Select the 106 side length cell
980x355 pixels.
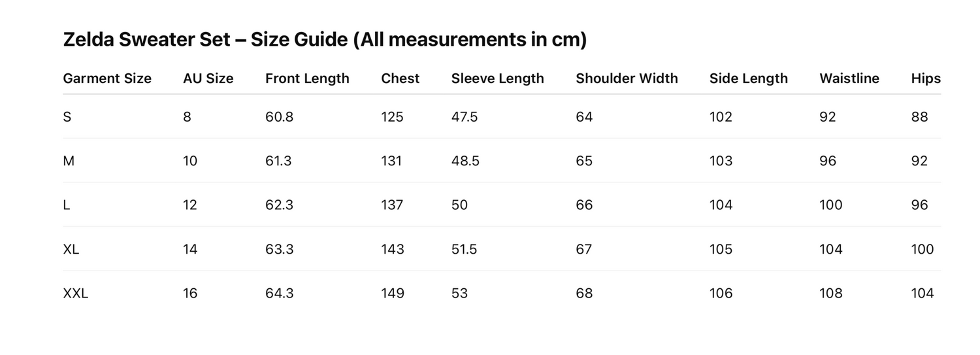click(x=721, y=294)
